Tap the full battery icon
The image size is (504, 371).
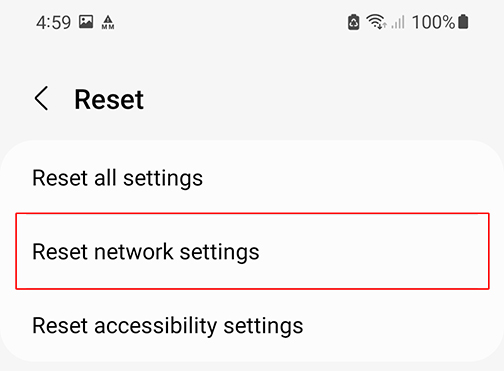point(463,22)
